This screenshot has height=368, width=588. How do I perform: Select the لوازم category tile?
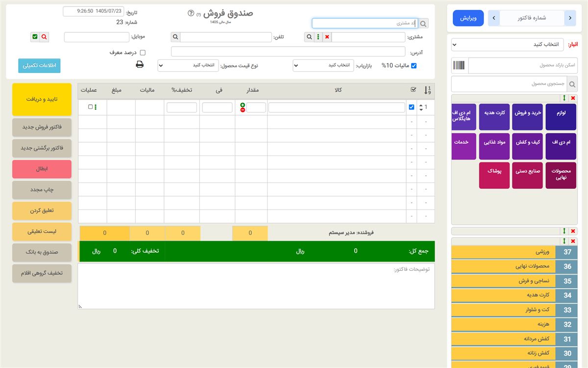pos(561,117)
